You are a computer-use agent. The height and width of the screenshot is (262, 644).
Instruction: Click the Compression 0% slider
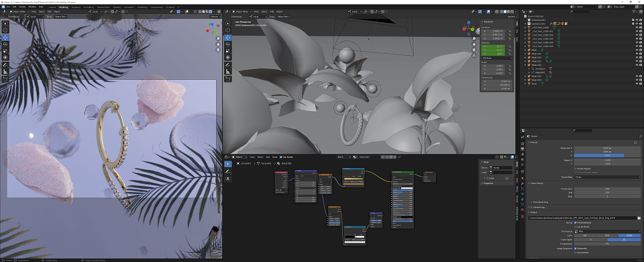[x=608, y=244]
